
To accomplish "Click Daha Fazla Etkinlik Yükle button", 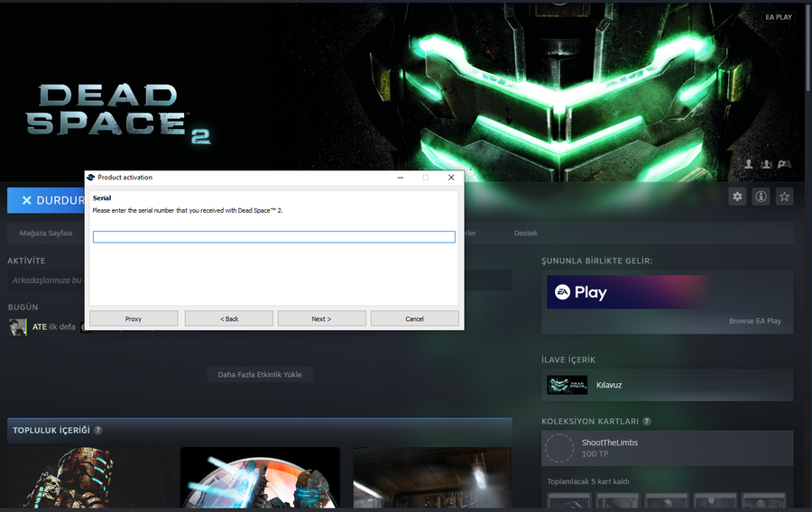I will pos(260,374).
